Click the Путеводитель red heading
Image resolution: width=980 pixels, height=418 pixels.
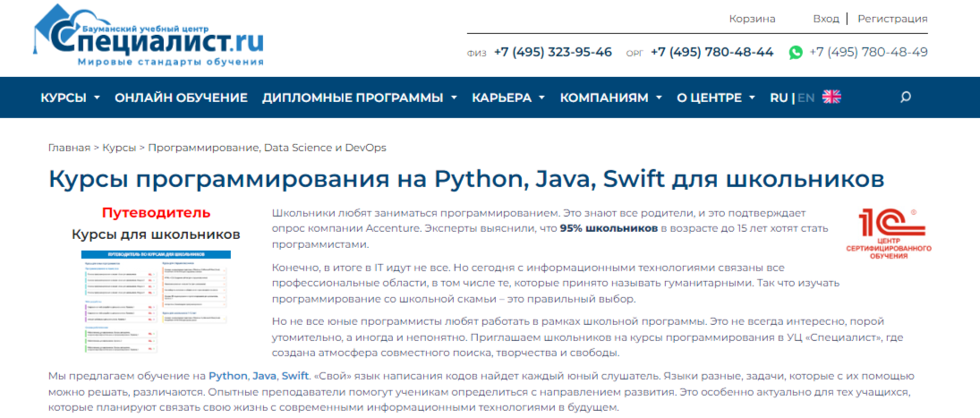(156, 213)
